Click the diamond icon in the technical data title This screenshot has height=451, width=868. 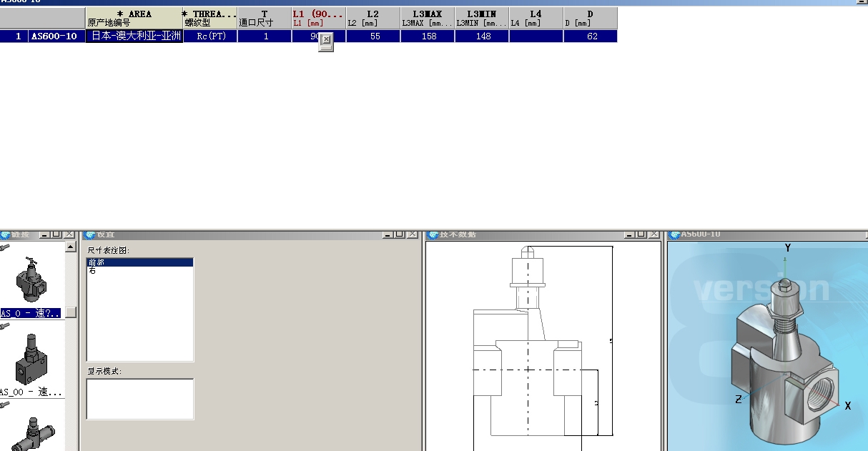click(x=433, y=234)
